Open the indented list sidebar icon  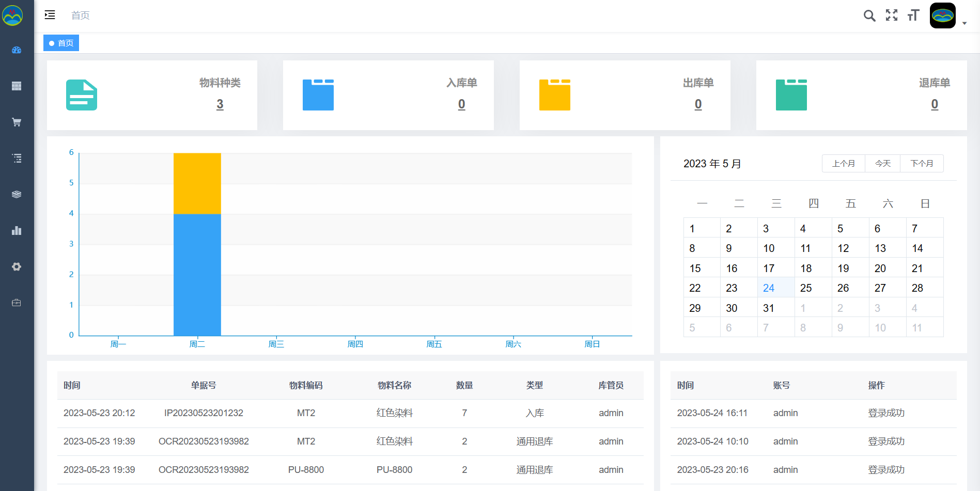(x=17, y=159)
